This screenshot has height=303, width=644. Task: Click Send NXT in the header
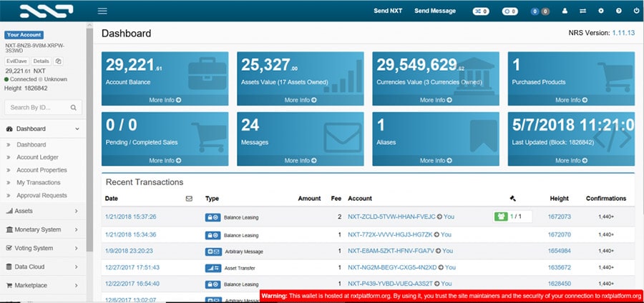[387, 11]
